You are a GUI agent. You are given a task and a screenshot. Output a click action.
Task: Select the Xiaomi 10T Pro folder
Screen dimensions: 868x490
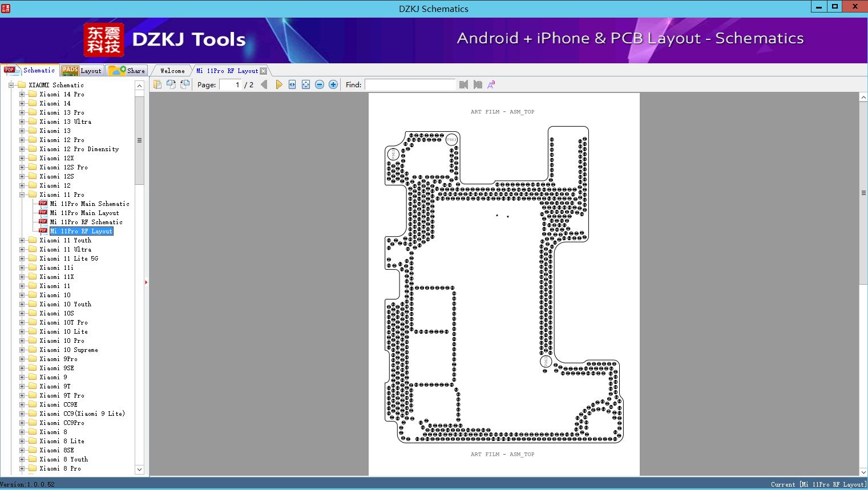[x=64, y=322]
